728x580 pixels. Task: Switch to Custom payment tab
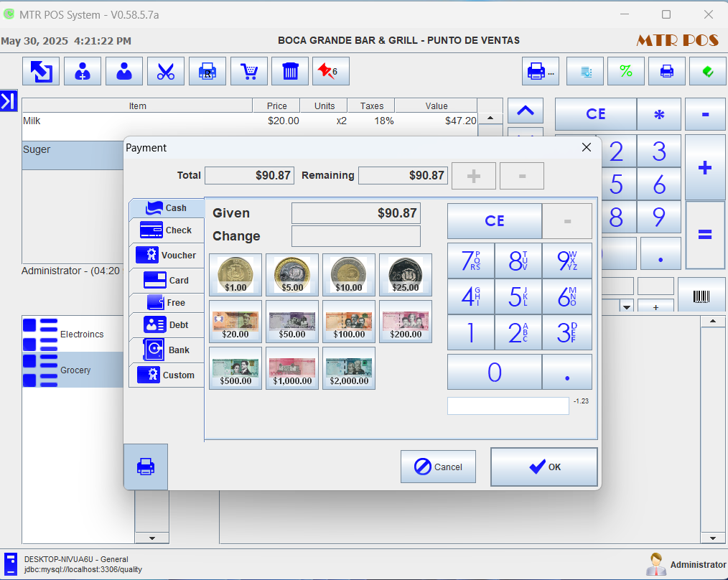pyautogui.click(x=167, y=375)
